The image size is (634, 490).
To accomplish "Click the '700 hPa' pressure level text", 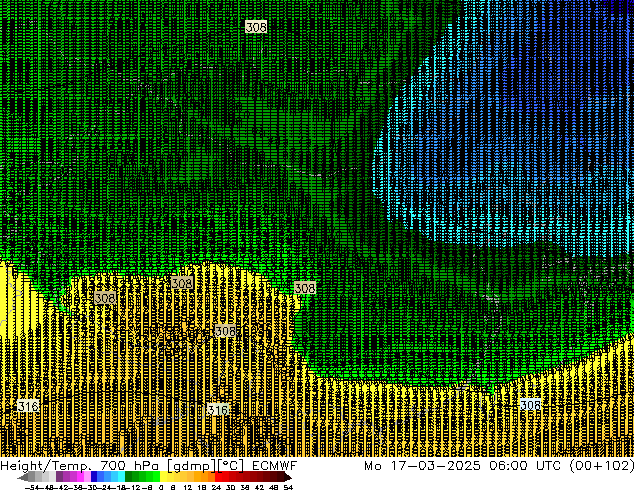I will tap(130, 466).
